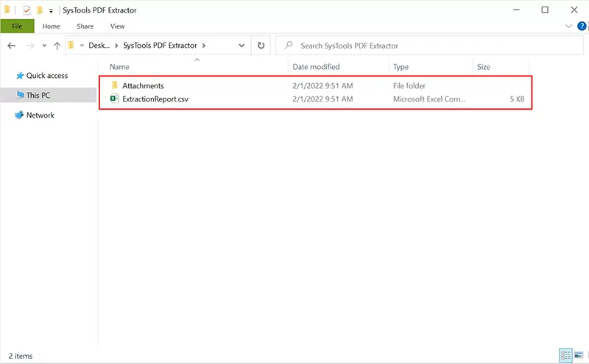This screenshot has width=589, height=364.
Task: Click the Desk... breadcrumb in address bar
Action: [99, 46]
